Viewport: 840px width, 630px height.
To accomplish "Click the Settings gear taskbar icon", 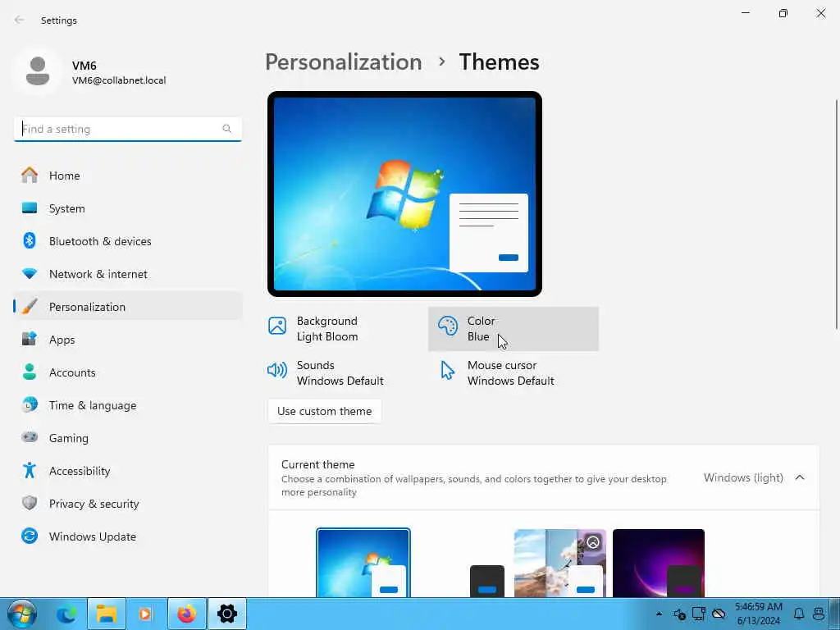I will [227, 614].
